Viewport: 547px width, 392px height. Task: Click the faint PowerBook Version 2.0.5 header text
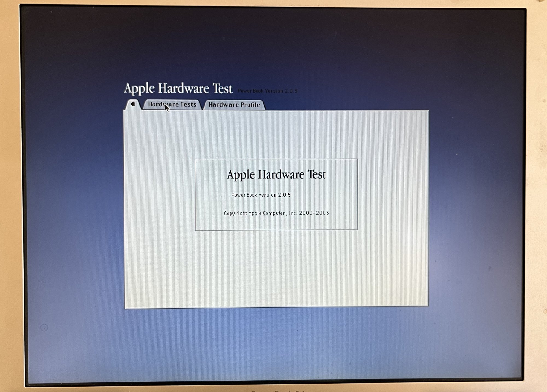point(267,91)
